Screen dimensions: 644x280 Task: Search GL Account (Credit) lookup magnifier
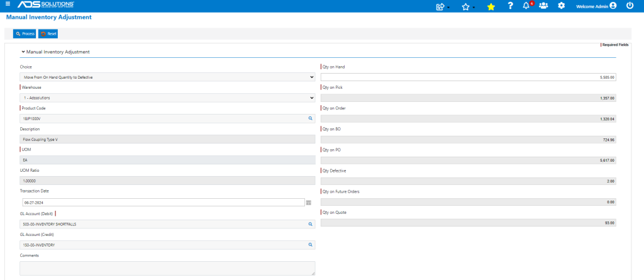(311, 245)
